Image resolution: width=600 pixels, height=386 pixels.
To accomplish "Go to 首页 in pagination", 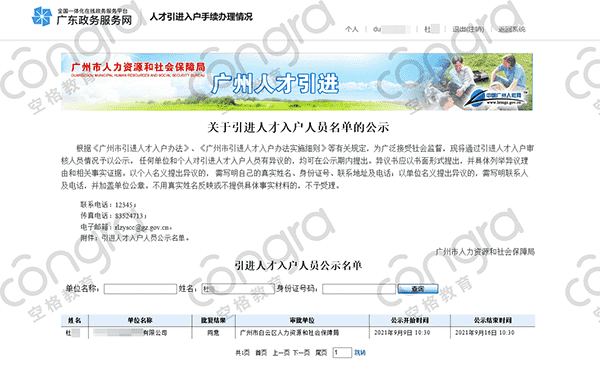I will (261, 353).
